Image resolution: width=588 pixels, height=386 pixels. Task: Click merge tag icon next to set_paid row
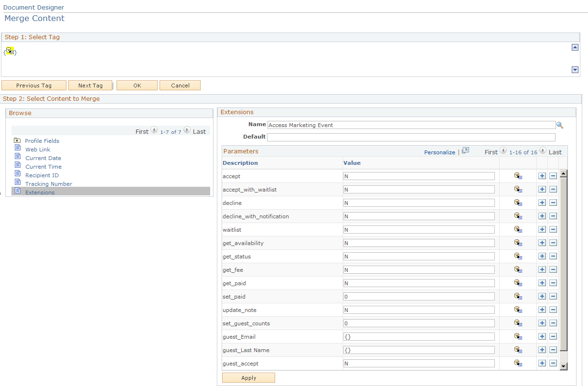pos(518,296)
